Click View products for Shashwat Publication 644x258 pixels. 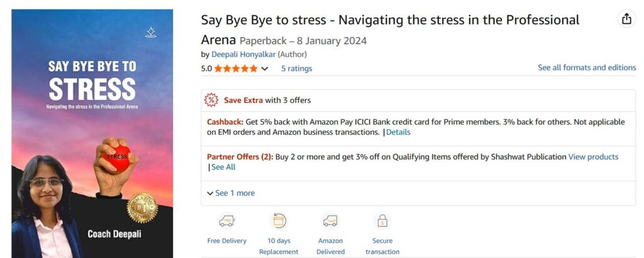click(x=593, y=157)
